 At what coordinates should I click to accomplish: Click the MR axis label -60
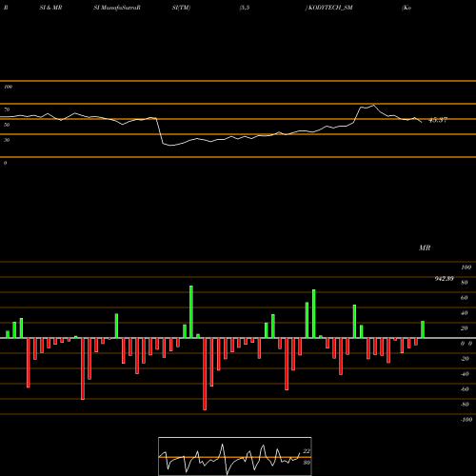point(465,389)
